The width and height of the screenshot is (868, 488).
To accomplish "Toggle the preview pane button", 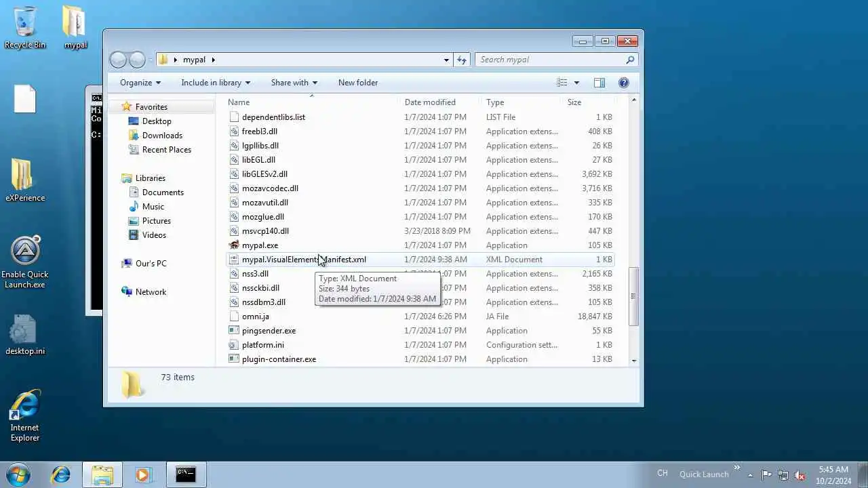I will 599,83.
